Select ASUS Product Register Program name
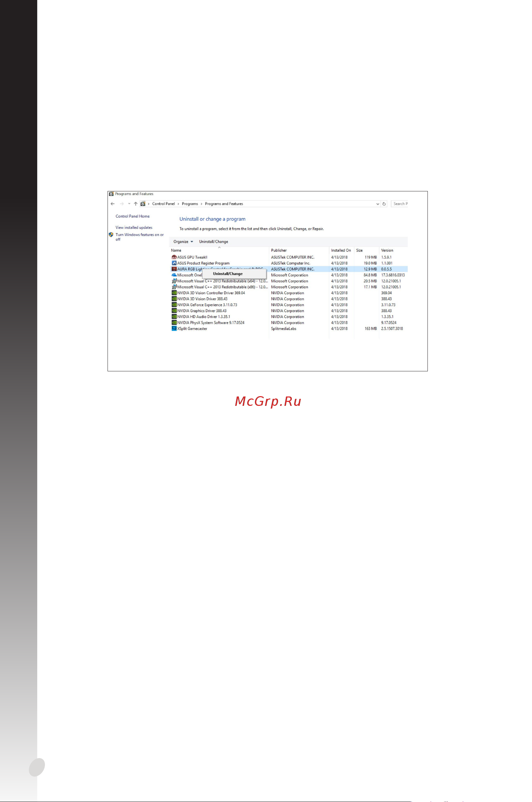Viewport: 532px width, 802px height. [x=203, y=263]
